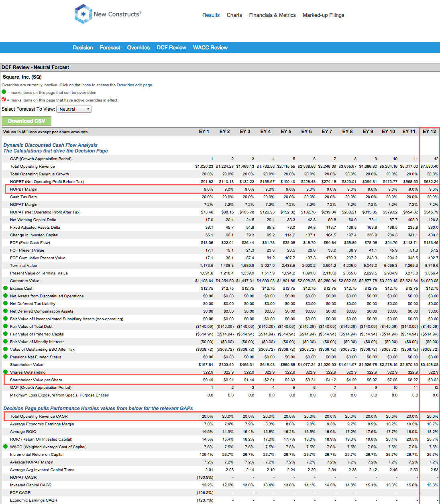Open override for Fair Value of Total Debt
The image size is (440, 504).
click(6, 326)
